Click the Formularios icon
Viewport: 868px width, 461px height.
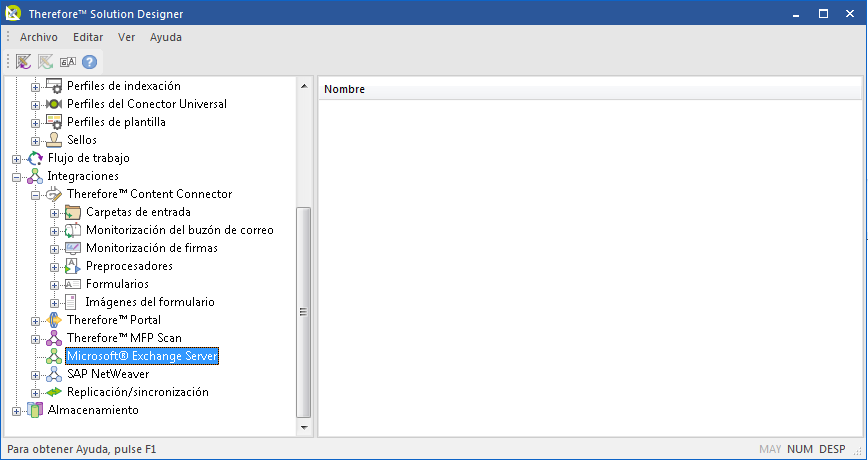point(73,284)
